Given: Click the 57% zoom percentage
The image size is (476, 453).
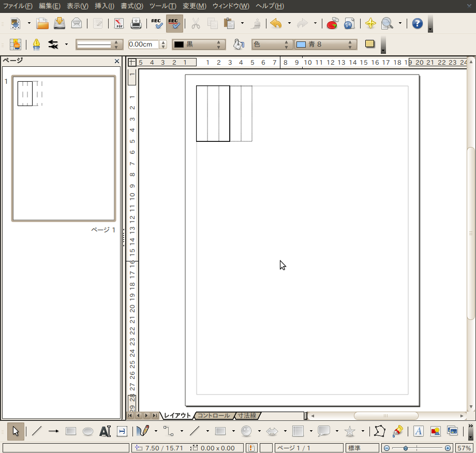Looking at the screenshot, I should [x=464, y=448].
